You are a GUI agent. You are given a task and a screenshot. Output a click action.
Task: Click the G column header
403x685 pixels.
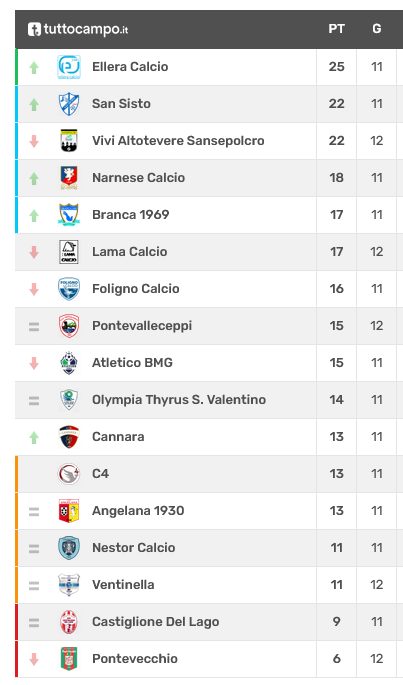pyautogui.click(x=377, y=29)
